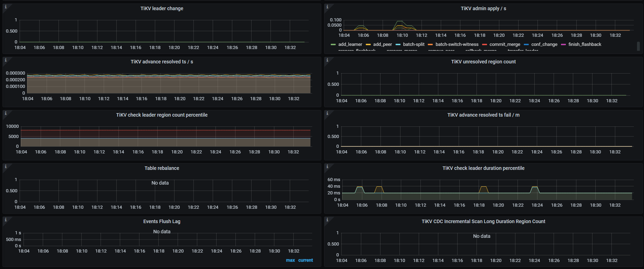The height and width of the screenshot is (269, 644).
Task: Open CDC Incremental Scan Long Duration title menu
Action: (484, 221)
